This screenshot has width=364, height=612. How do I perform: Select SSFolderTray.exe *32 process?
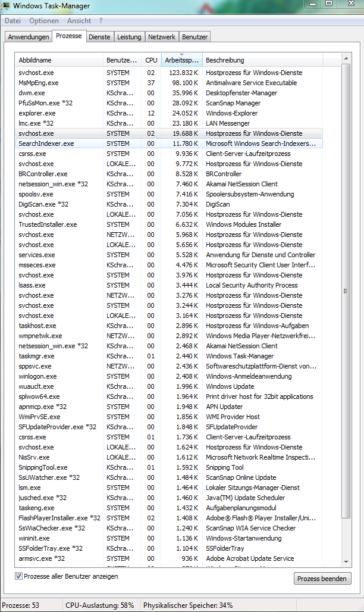point(169,548)
